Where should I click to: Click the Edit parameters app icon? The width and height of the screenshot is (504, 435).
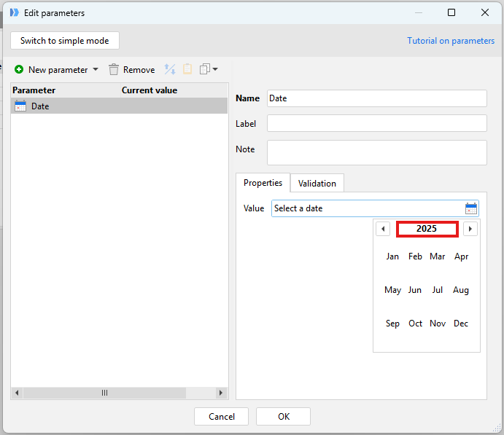click(x=14, y=12)
